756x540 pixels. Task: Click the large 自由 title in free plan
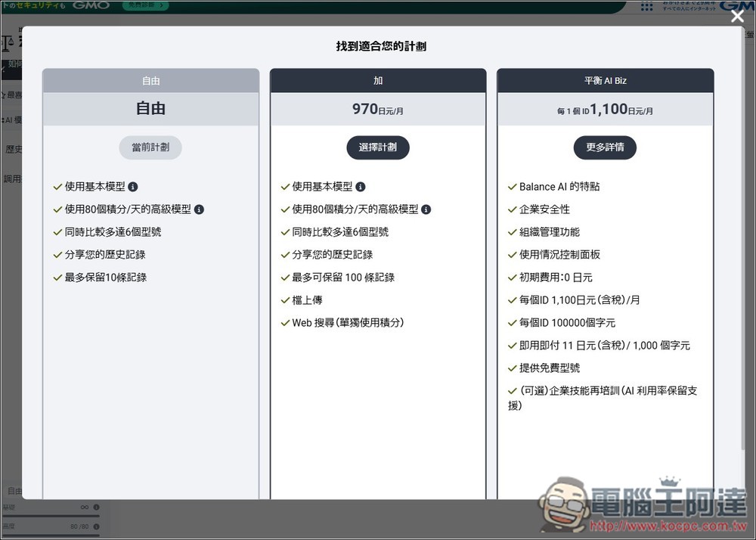coord(150,108)
